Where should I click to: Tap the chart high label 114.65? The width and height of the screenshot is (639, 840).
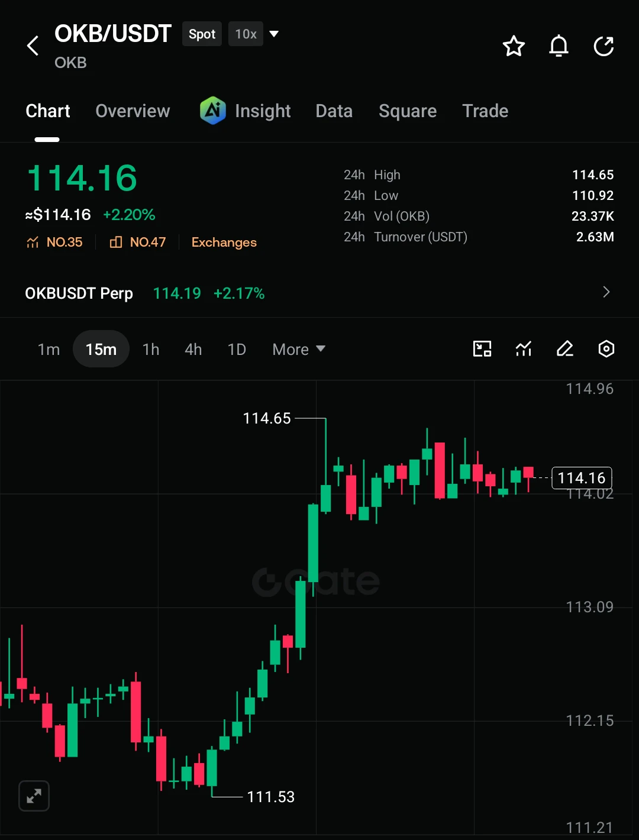coord(267,418)
